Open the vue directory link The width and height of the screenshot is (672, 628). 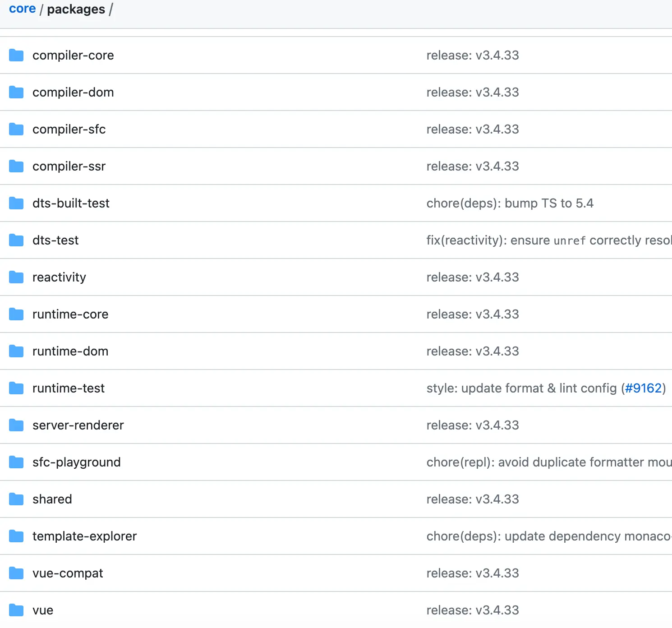tap(43, 610)
